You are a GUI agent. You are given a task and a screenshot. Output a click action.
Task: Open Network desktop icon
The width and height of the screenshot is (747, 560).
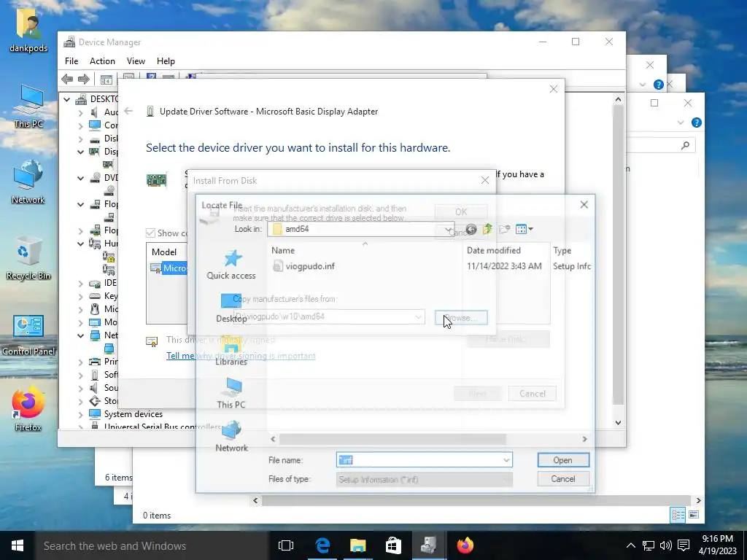click(x=28, y=182)
